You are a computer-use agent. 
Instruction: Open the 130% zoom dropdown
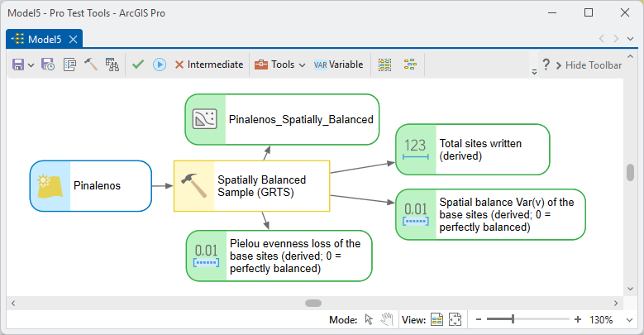[629, 320]
